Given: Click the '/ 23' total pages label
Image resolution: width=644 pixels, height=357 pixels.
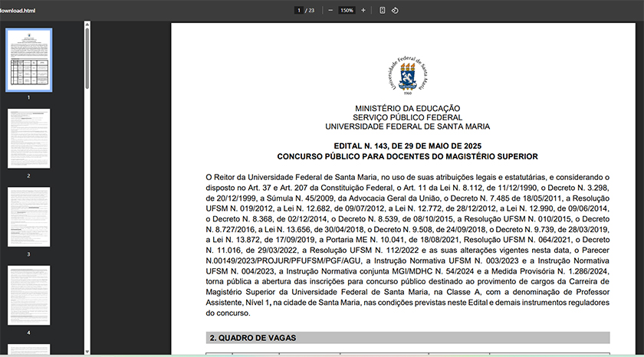Looking at the screenshot, I should click(310, 10).
